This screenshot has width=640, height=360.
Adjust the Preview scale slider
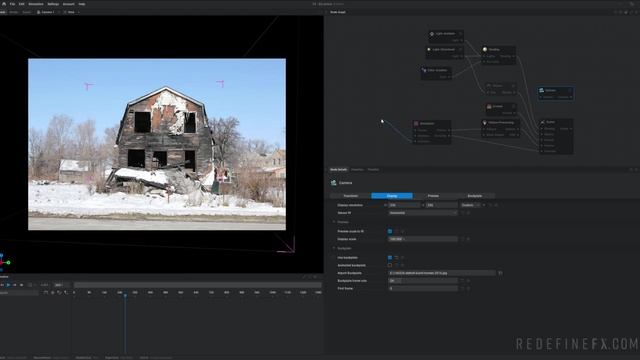pos(423,239)
